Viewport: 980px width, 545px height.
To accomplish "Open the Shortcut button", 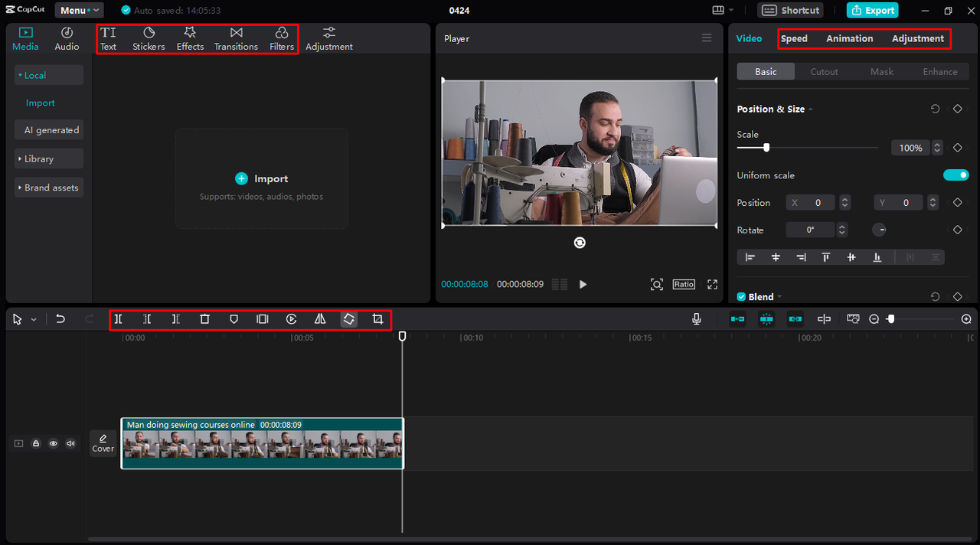I will click(792, 10).
